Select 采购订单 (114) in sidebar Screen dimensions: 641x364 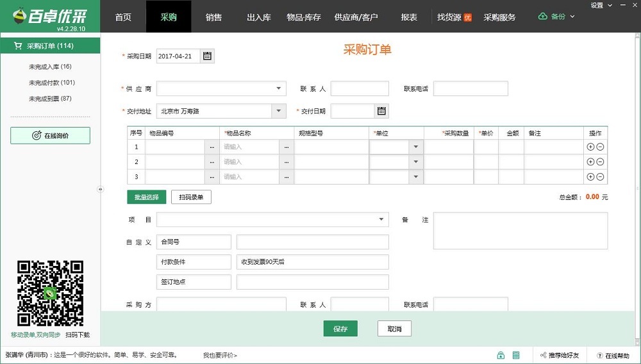(50, 45)
